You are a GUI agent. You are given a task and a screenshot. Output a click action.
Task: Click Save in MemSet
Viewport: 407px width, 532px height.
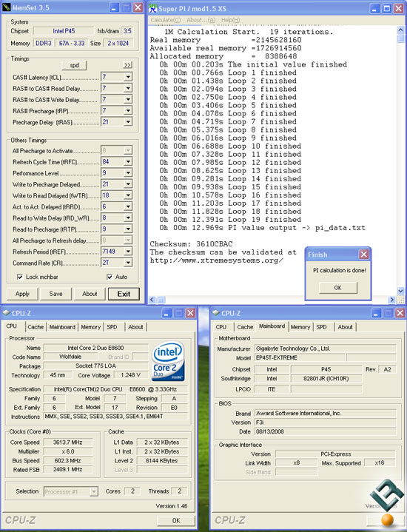click(55, 294)
